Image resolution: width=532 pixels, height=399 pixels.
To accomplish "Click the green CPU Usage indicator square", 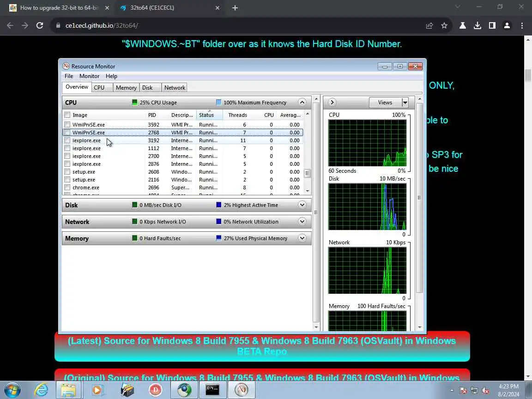I will point(135,103).
